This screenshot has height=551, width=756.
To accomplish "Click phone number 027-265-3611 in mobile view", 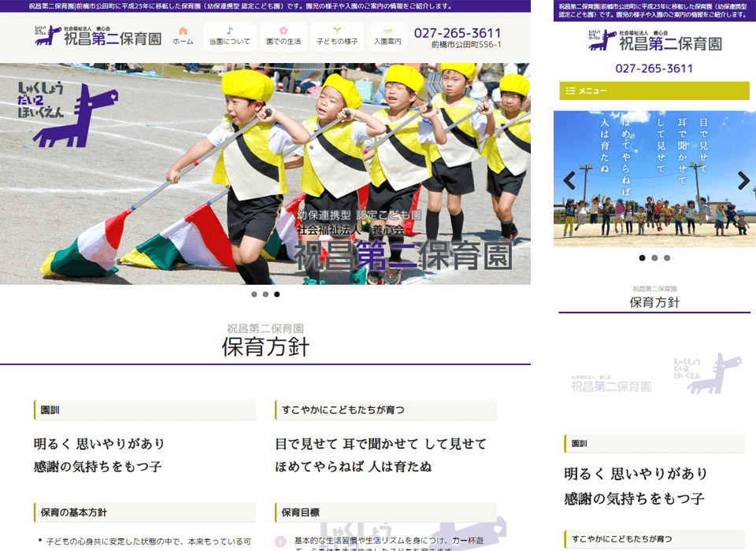I will tap(654, 68).
